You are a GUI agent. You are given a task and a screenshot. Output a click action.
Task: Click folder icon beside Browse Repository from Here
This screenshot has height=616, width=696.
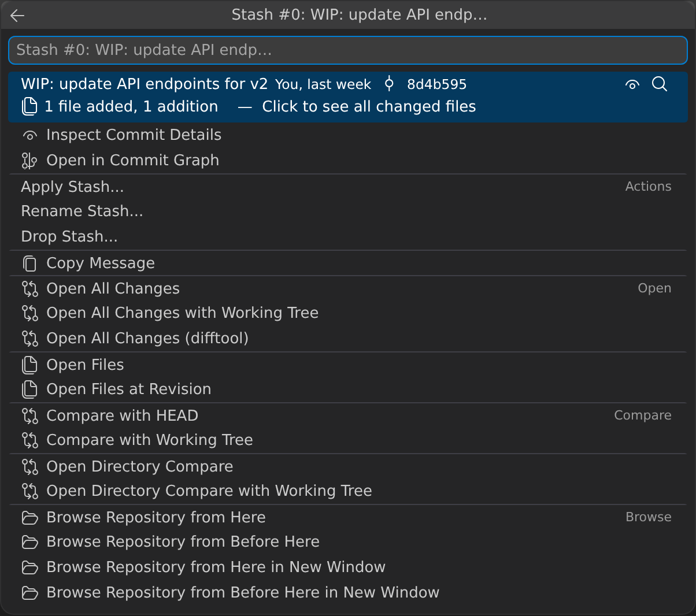(29, 518)
